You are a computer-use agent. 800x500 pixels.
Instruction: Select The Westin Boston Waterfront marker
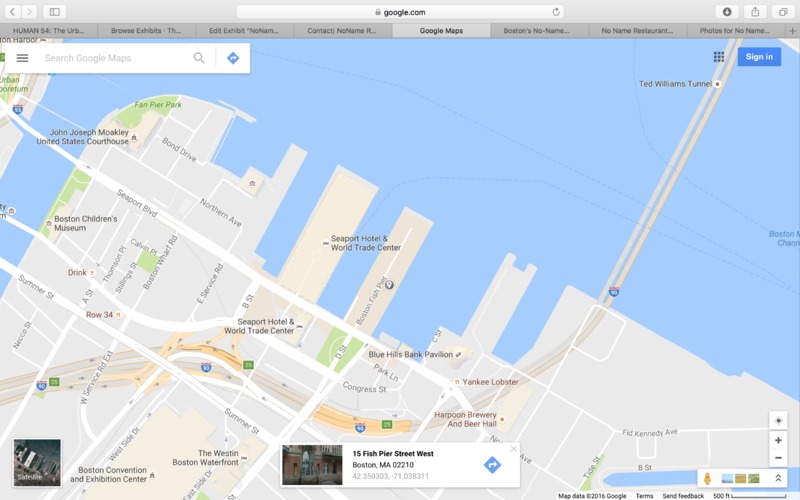tap(244, 458)
